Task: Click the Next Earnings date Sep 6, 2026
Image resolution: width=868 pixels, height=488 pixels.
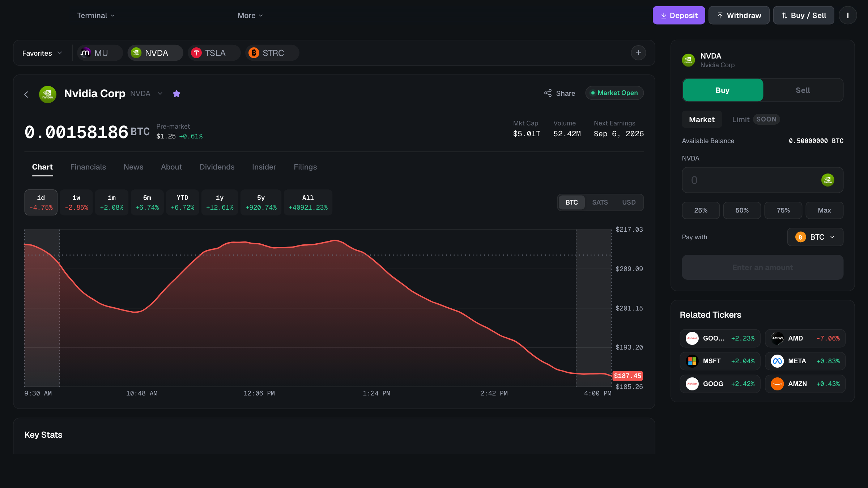Action: coord(619,134)
